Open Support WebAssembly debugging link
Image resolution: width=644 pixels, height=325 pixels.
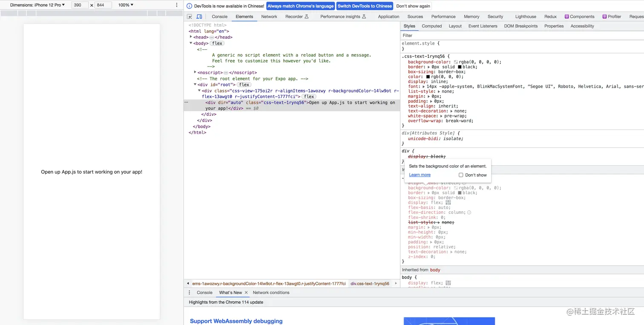(236, 321)
